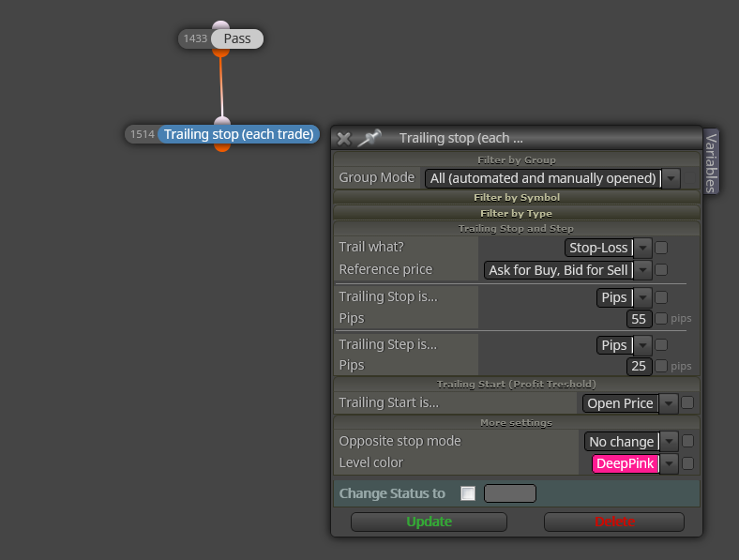Click block ID 1514 label
This screenshot has width=739, height=560.
point(142,134)
